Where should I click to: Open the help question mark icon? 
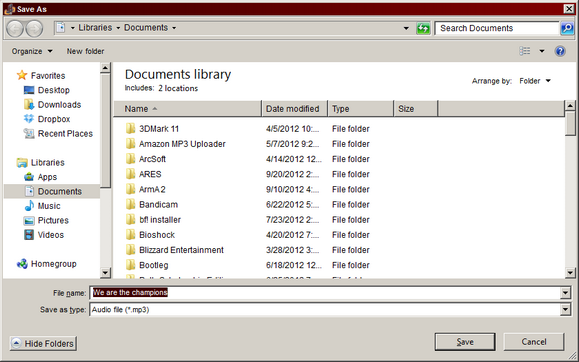pos(560,51)
